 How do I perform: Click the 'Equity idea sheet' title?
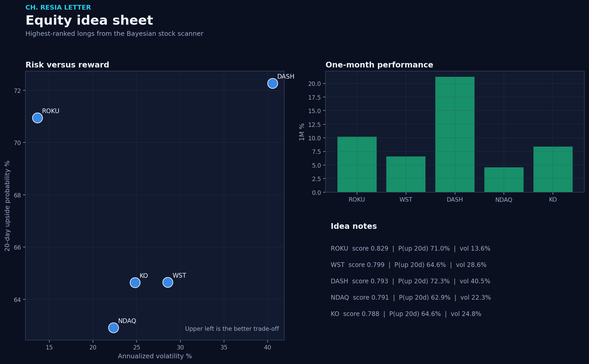pyautogui.click(x=89, y=20)
